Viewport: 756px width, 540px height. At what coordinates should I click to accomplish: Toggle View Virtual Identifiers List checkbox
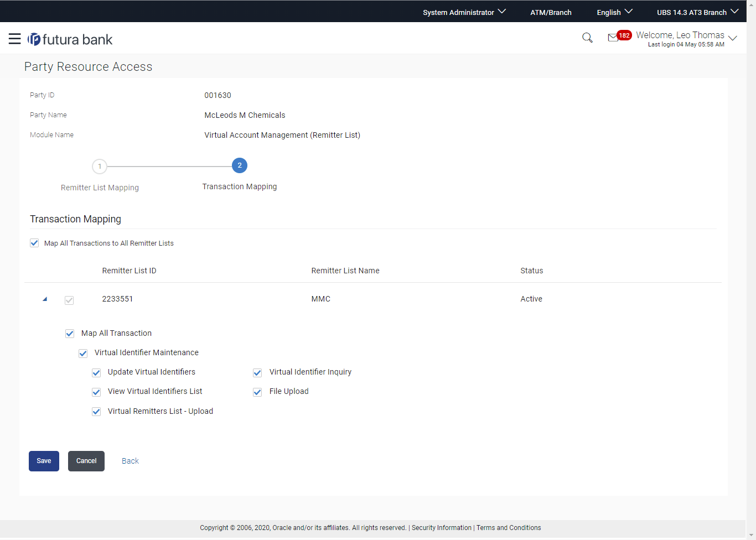click(96, 392)
